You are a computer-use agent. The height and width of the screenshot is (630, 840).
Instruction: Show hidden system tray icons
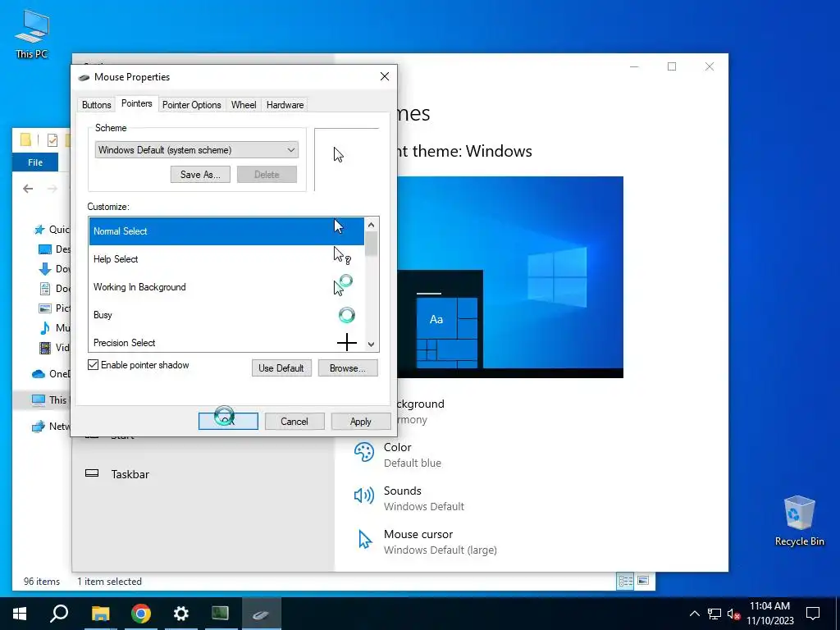(x=694, y=614)
